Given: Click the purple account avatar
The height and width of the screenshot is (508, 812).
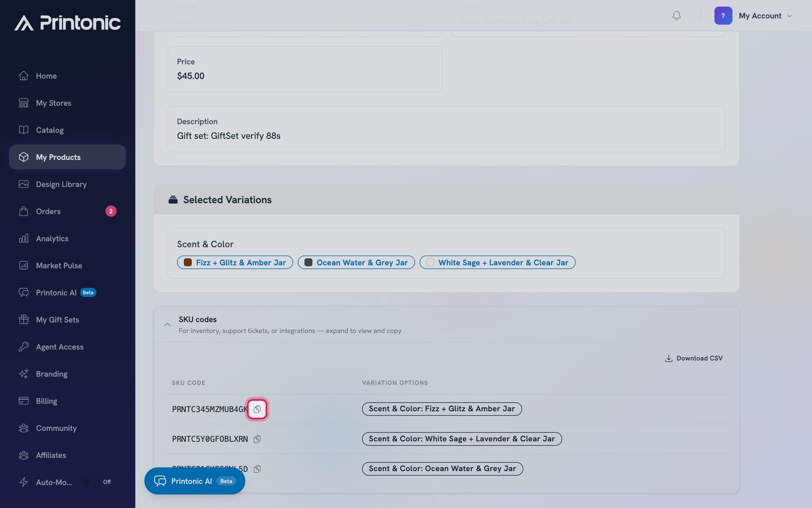Looking at the screenshot, I should pyautogui.click(x=723, y=16).
